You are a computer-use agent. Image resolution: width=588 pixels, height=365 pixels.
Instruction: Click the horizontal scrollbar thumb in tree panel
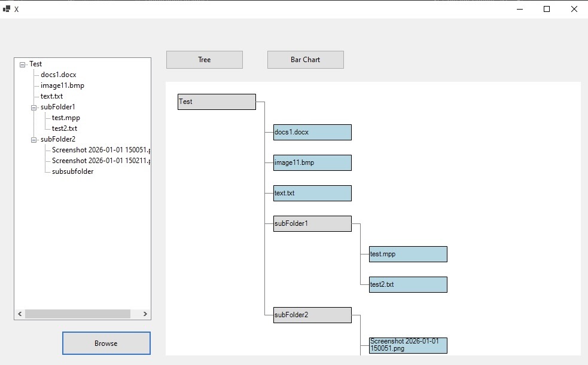[x=78, y=314]
